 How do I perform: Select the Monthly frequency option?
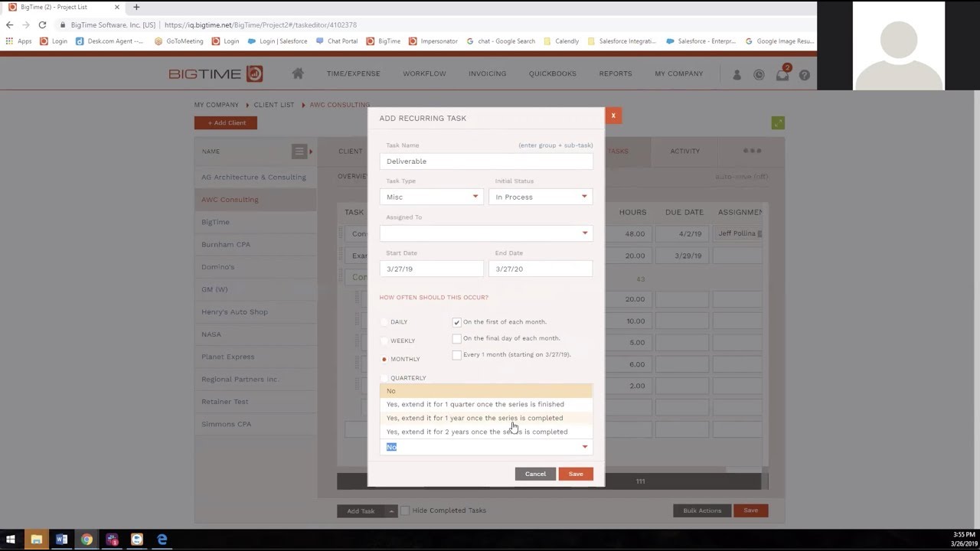(x=384, y=359)
